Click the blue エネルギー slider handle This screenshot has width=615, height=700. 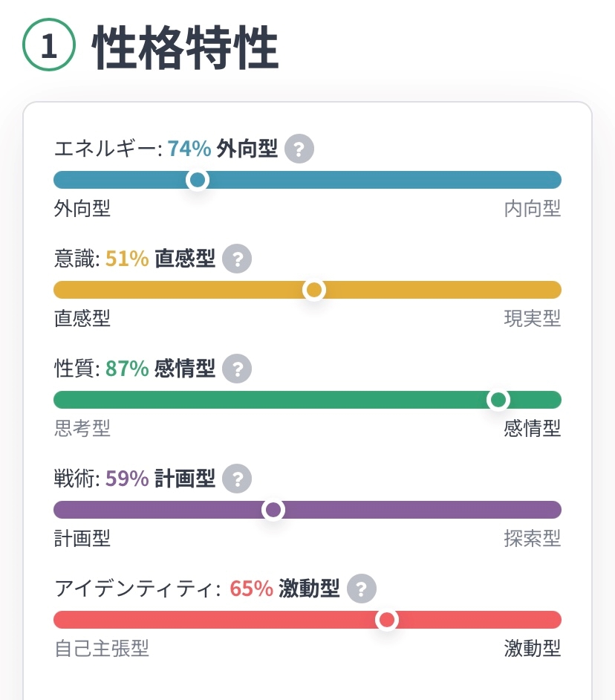pyautogui.click(x=198, y=180)
